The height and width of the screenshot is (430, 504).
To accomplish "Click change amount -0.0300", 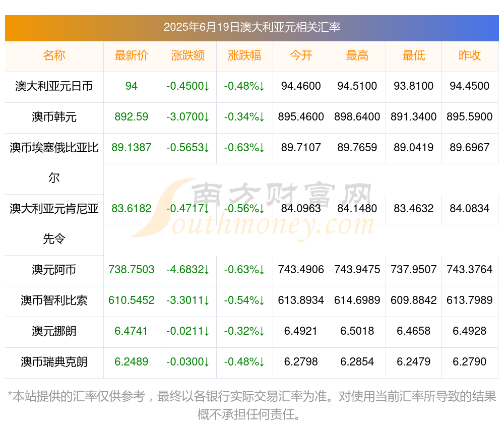I will click(187, 362).
